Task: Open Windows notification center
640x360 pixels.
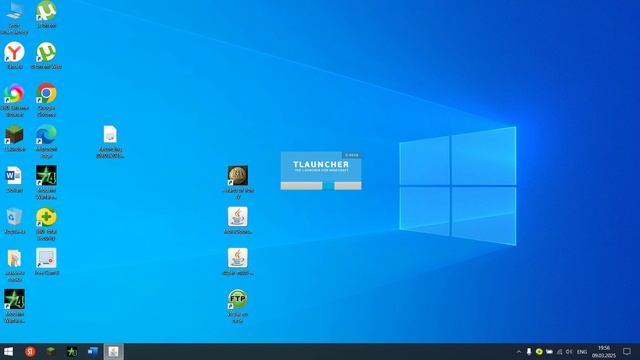Action: click(x=627, y=351)
